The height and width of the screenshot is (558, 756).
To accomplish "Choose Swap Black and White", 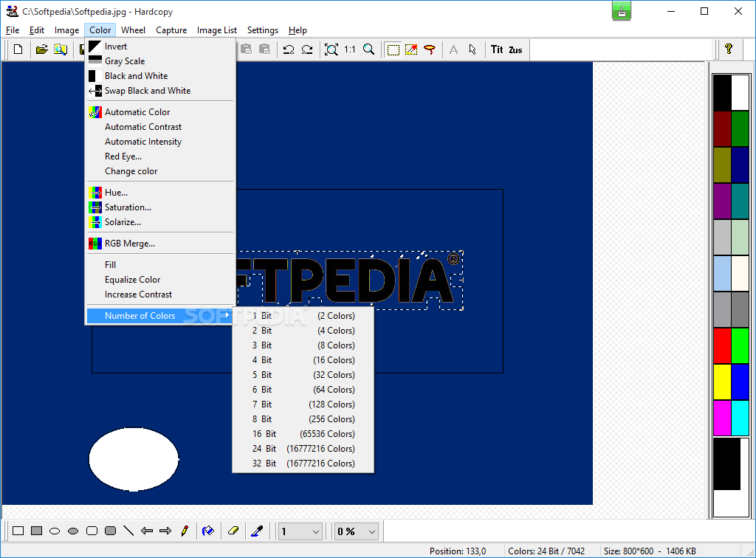I will coord(160,91).
